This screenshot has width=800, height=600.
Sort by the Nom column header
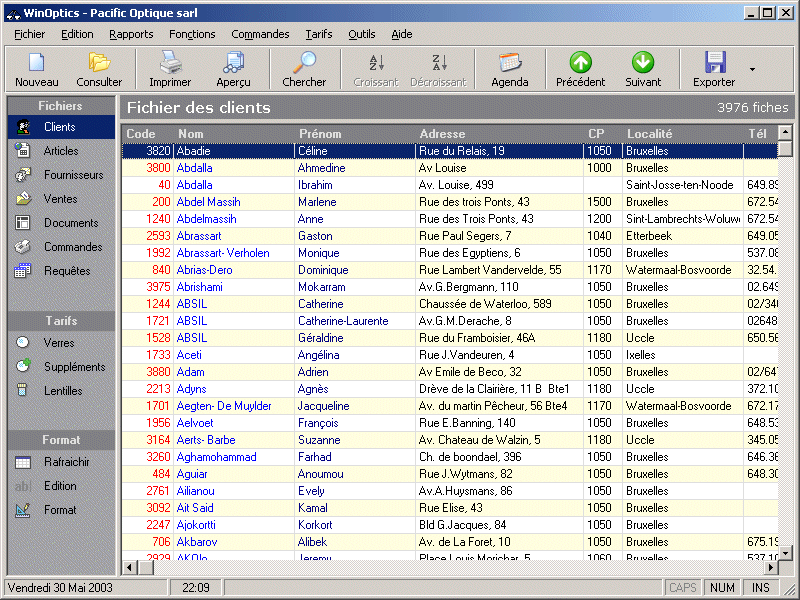tap(190, 134)
